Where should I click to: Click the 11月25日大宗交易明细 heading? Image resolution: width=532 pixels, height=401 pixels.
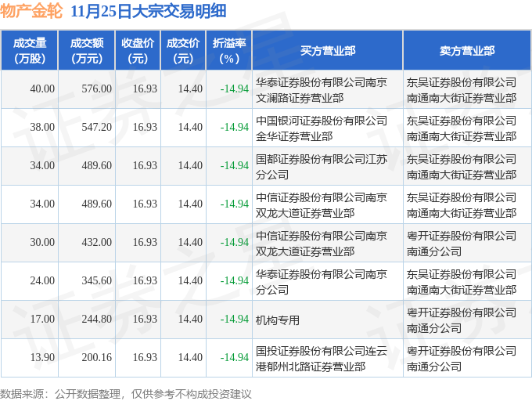point(149,11)
